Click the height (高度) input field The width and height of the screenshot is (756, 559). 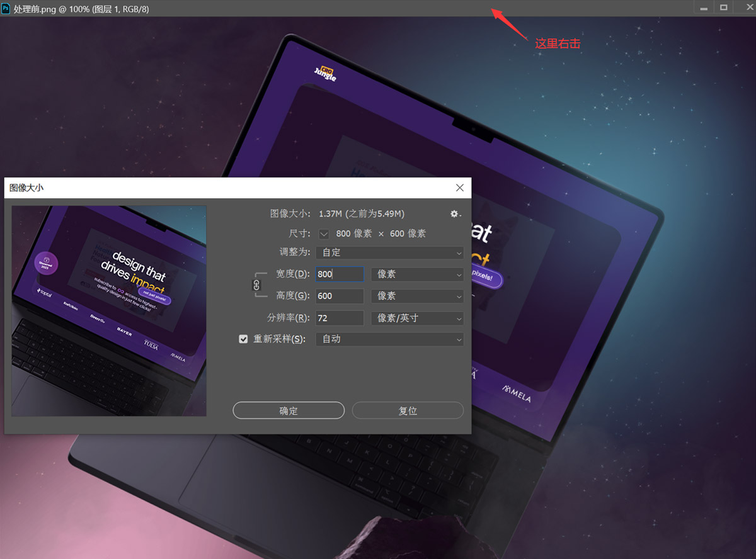(340, 296)
